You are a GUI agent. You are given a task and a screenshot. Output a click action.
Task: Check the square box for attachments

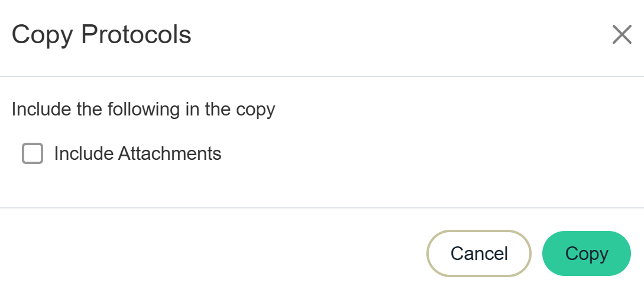click(33, 153)
